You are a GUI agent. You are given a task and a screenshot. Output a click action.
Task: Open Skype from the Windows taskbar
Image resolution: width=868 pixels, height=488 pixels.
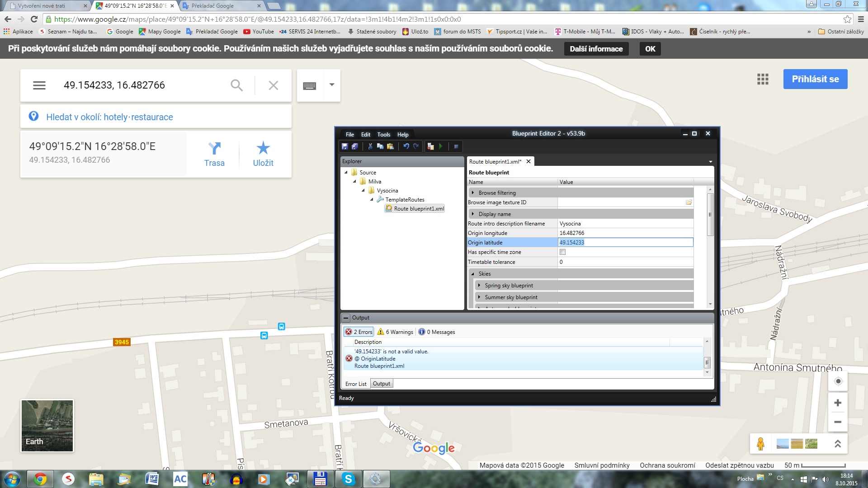pyautogui.click(x=349, y=479)
